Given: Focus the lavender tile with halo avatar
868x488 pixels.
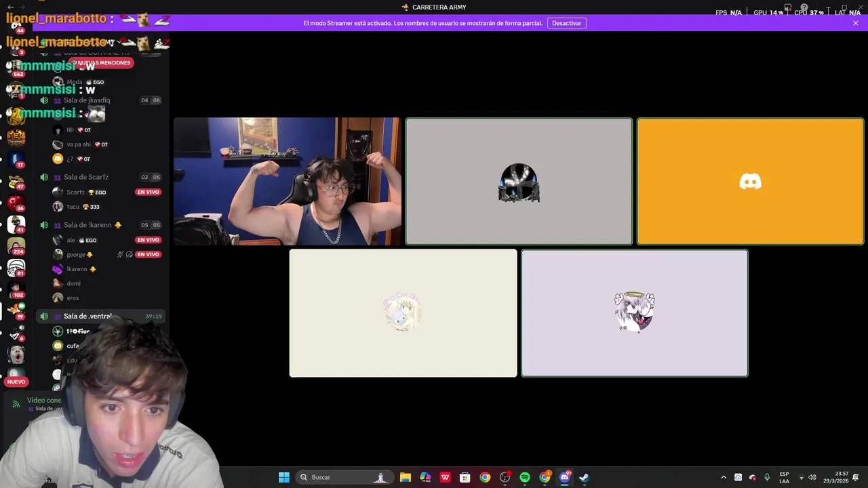Looking at the screenshot, I should (635, 313).
